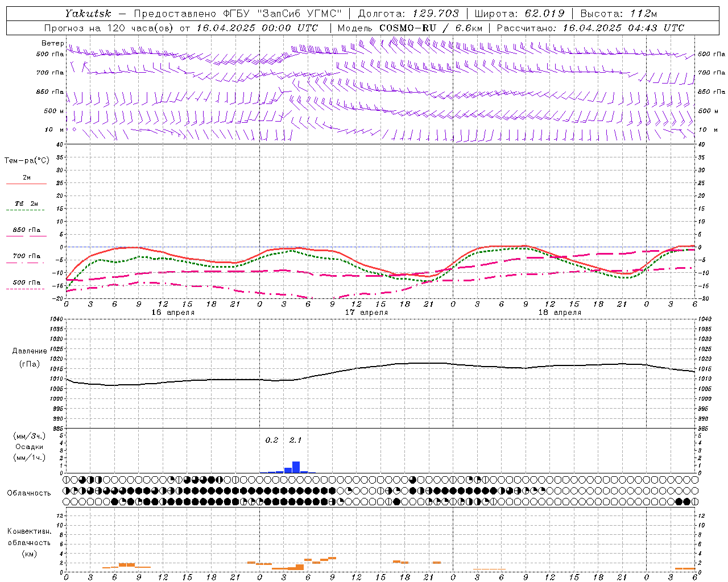
Task: Click the 18 апреля date label
Action: pos(560,313)
